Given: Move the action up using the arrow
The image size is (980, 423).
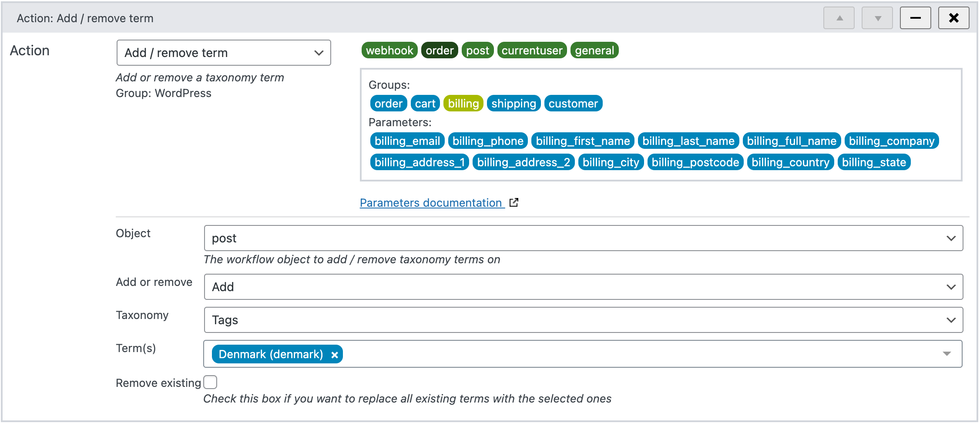Looking at the screenshot, I should [839, 18].
